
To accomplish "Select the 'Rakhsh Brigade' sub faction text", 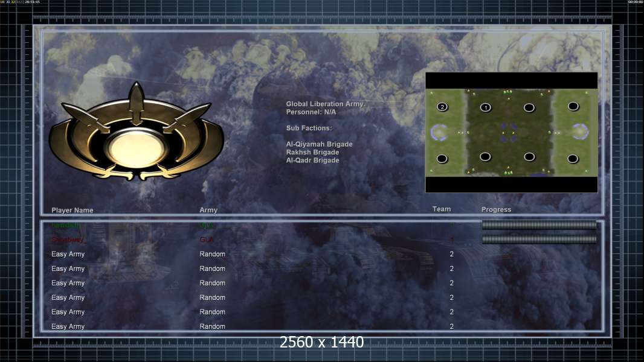I will click(312, 152).
